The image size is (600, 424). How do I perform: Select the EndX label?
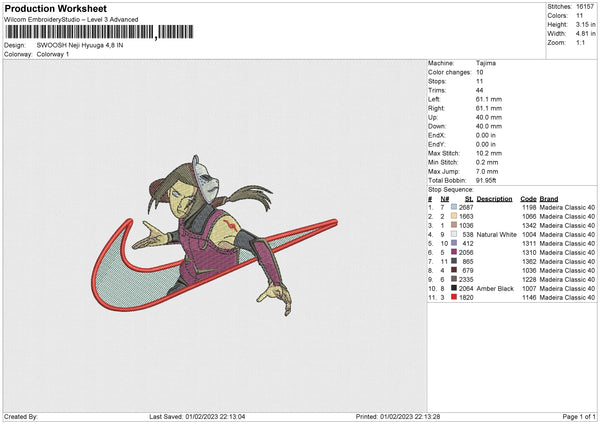[x=437, y=135]
